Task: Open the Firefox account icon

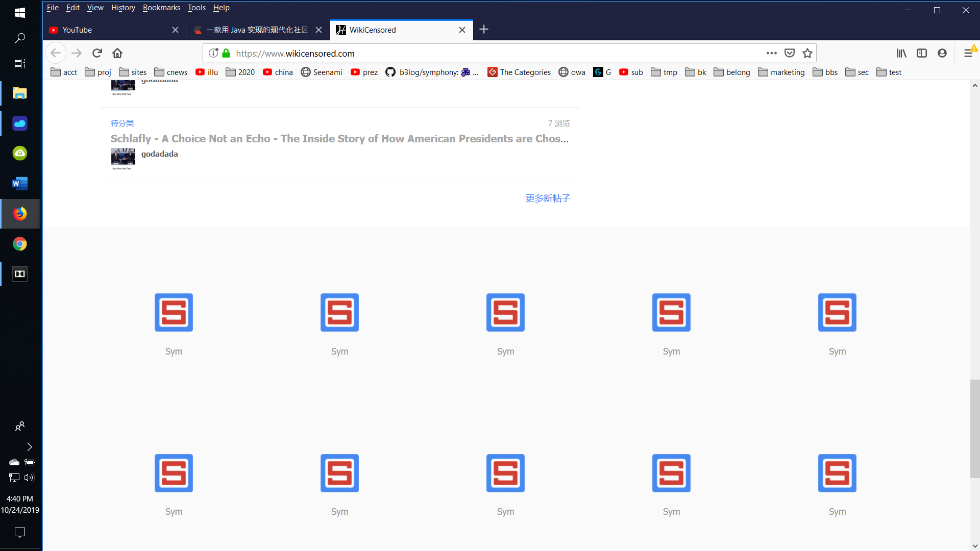Action: [x=942, y=53]
